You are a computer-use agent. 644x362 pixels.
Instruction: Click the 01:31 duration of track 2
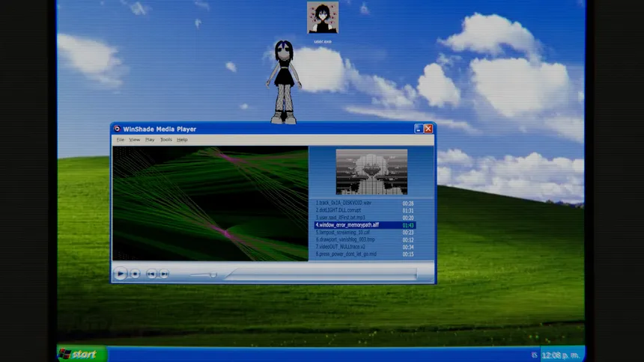[x=408, y=211]
